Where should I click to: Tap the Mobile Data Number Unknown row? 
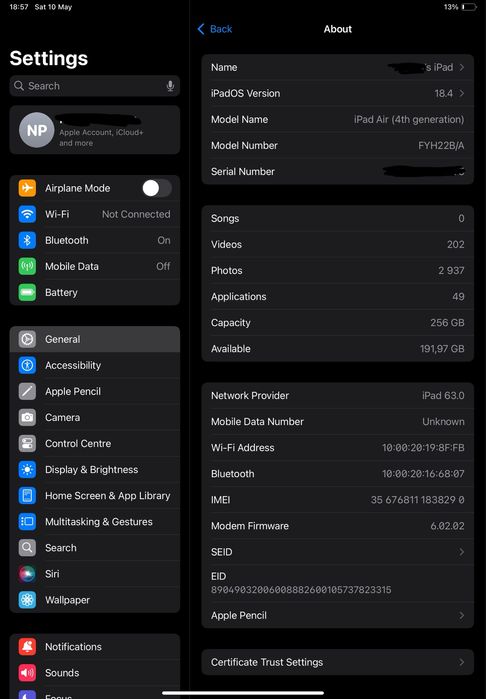(338, 421)
